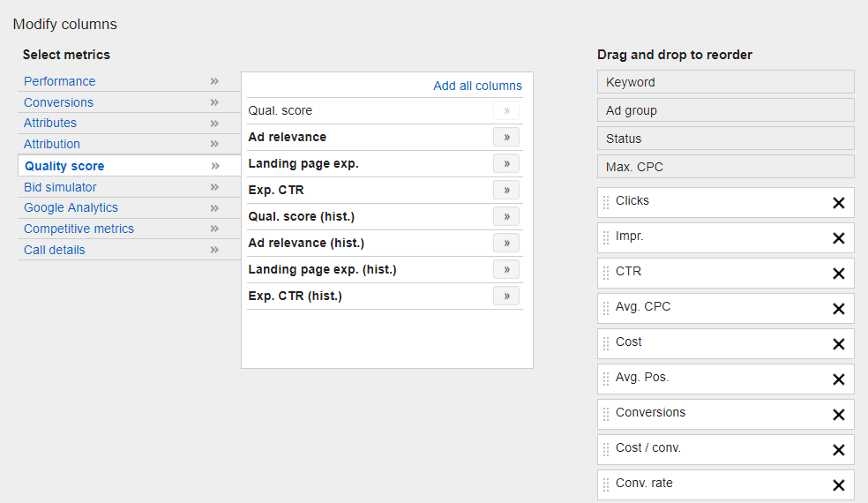Remove the Avg. CPC column
The width and height of the screenshot is (868, 503).
click(x=839, y=309)
